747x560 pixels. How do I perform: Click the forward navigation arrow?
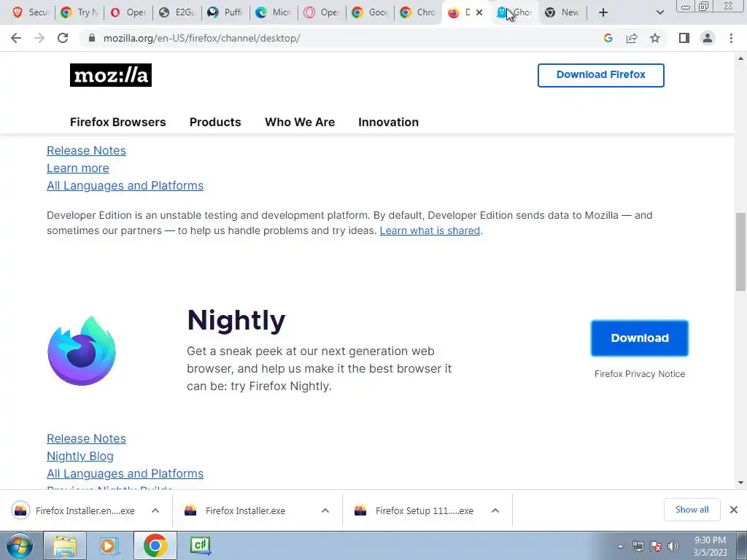39,38
